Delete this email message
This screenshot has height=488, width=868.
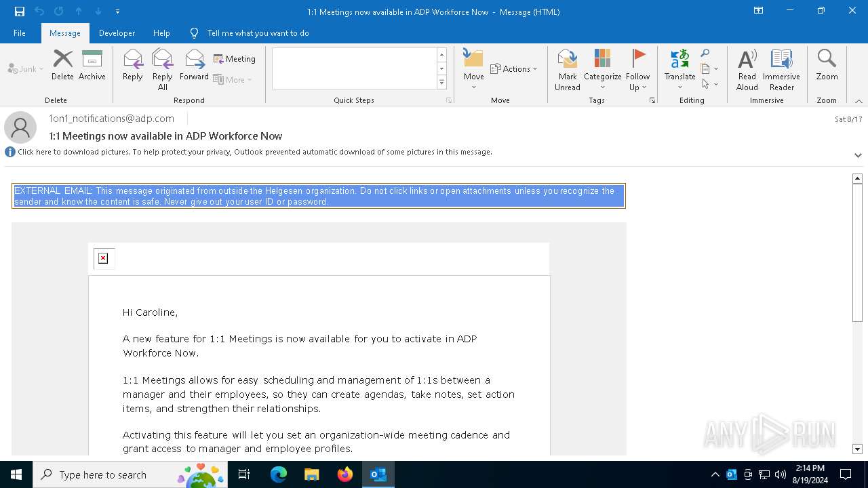(x=62, y=65)
